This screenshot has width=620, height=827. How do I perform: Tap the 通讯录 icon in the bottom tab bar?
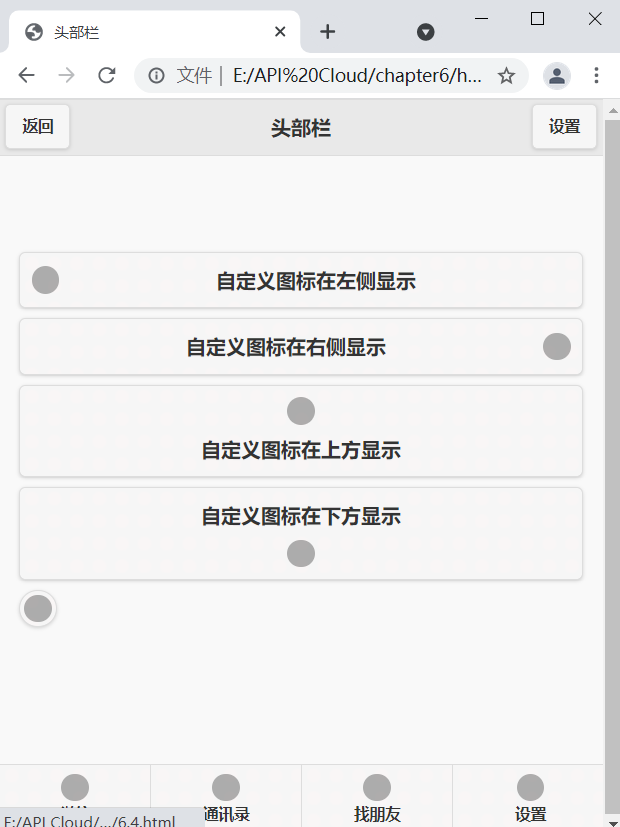pos(225,787)
